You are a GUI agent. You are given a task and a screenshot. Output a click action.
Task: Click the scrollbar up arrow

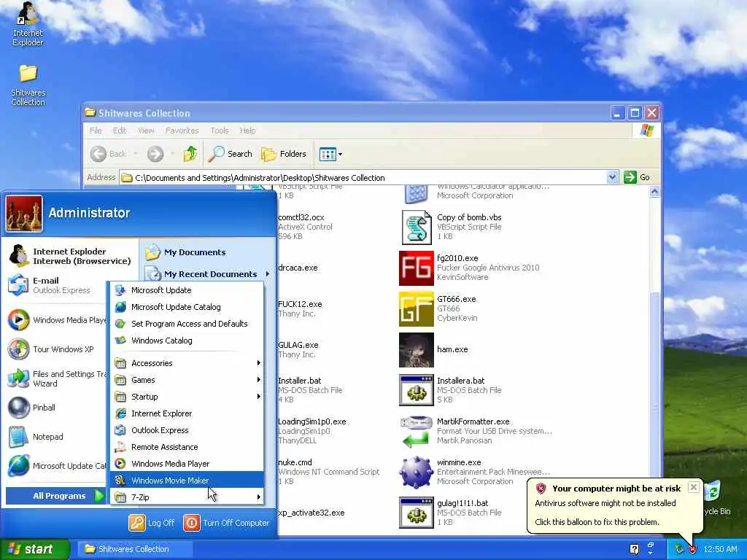[654, 192]
